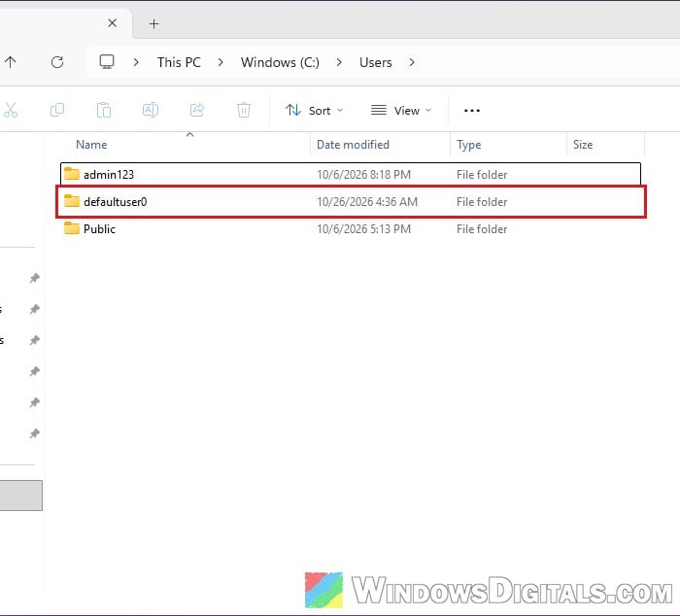Click the Copy icon in toolbar

(57, 110)
